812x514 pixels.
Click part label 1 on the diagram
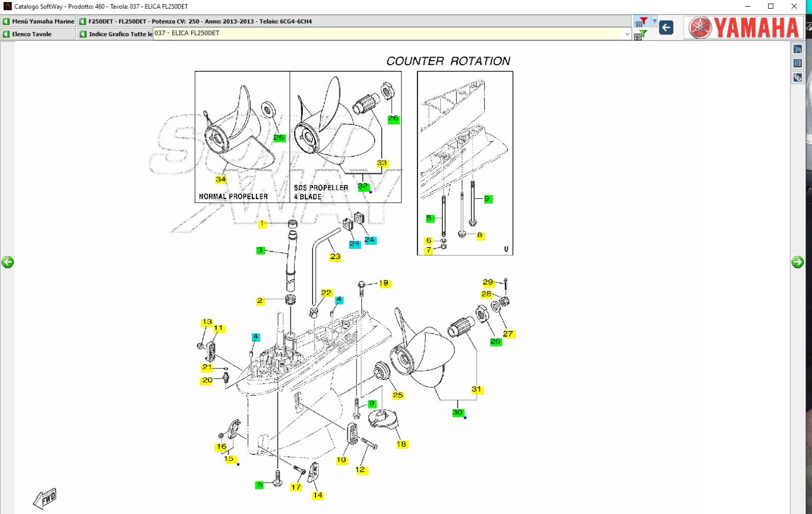(x=262, y=223)
